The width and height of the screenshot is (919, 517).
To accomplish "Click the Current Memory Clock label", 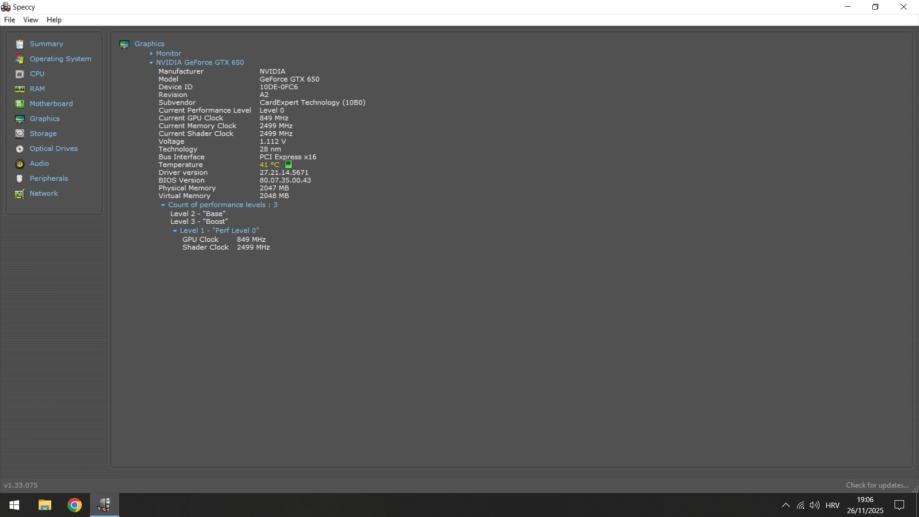I will pyautogui.click(x=197, y=126).
